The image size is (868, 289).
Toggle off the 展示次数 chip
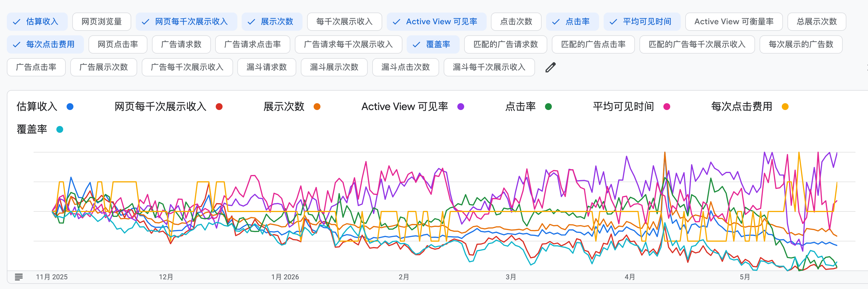[x=272, y=22]
